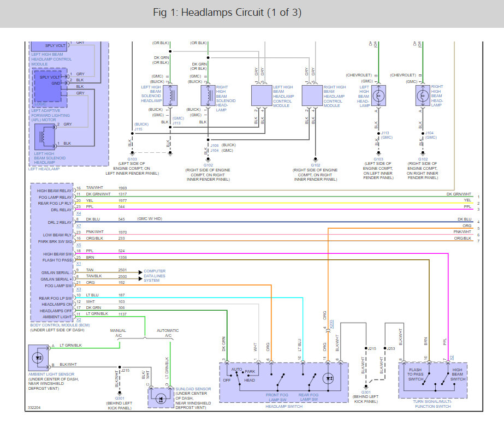Screen dimensions: 504x434
Task: Click the HIGH BEAM SWITCH label in multi-function switch
Action: point(458,374)
